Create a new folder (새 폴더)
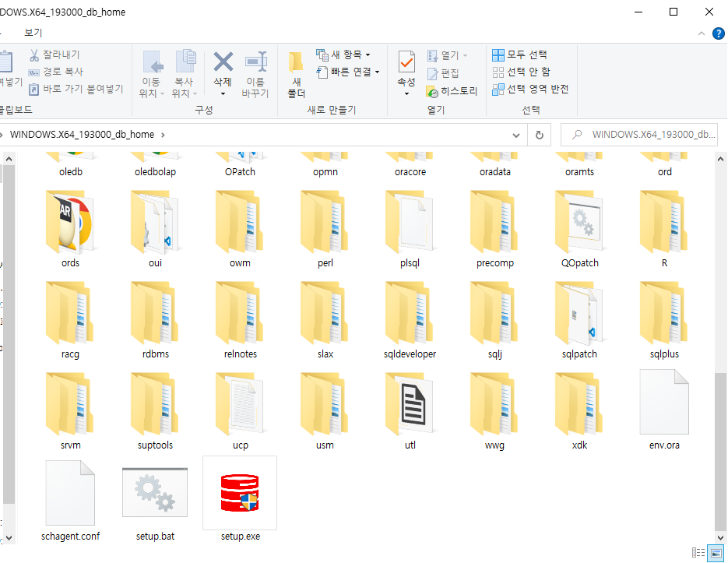 point(296,73)
